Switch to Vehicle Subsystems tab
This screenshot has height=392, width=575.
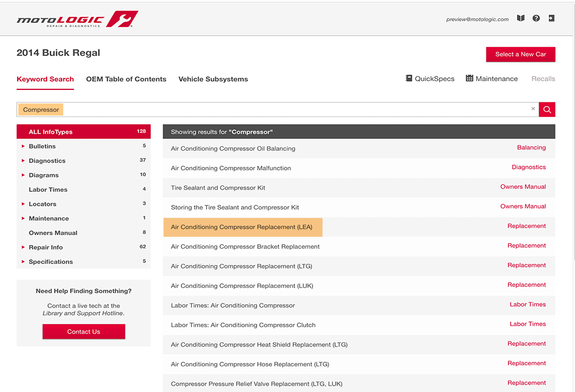click(x=213, y=79)
